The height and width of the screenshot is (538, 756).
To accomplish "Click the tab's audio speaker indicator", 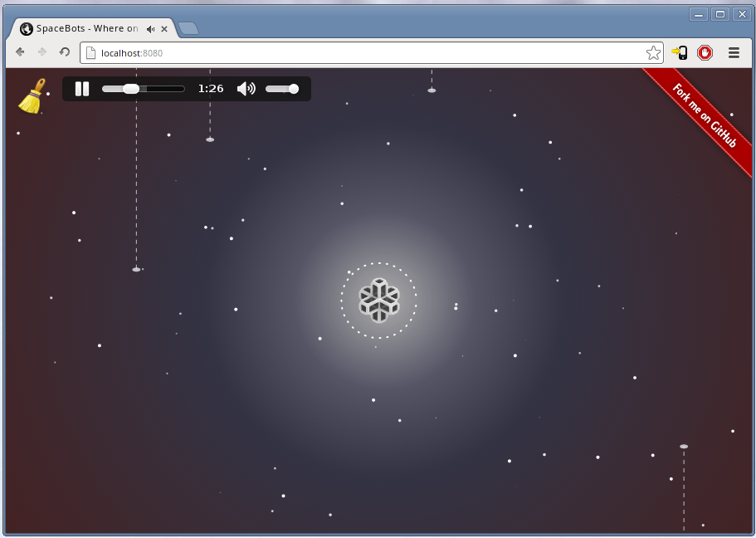I will (151, 29).
